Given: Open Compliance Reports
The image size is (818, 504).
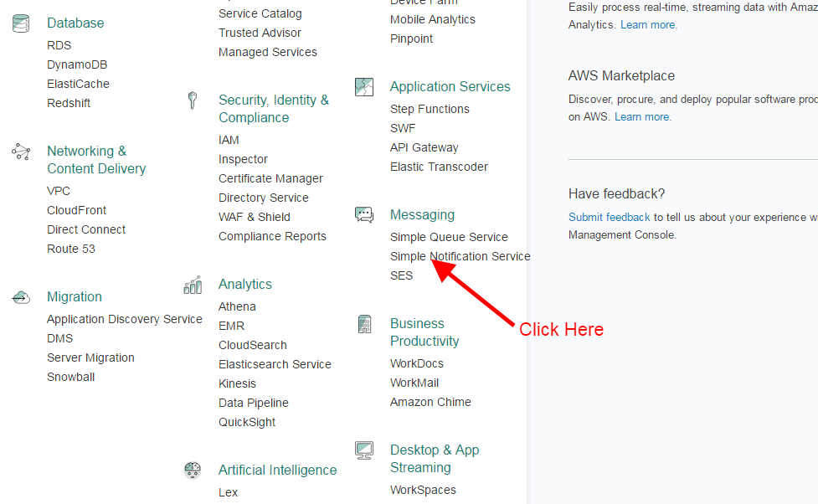Looking at the screenshot, I should click(272, 236).
